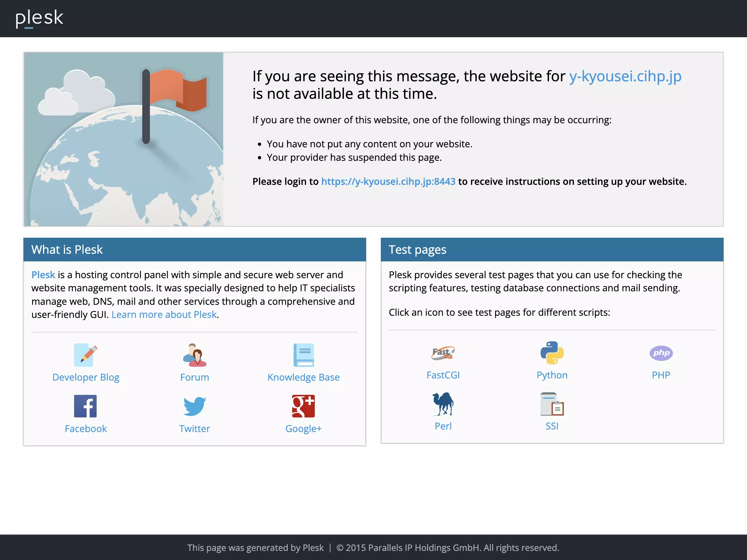Click the Facebook logo icon
This screenshot has width=747, height=560.
click(x=85, y=406)
